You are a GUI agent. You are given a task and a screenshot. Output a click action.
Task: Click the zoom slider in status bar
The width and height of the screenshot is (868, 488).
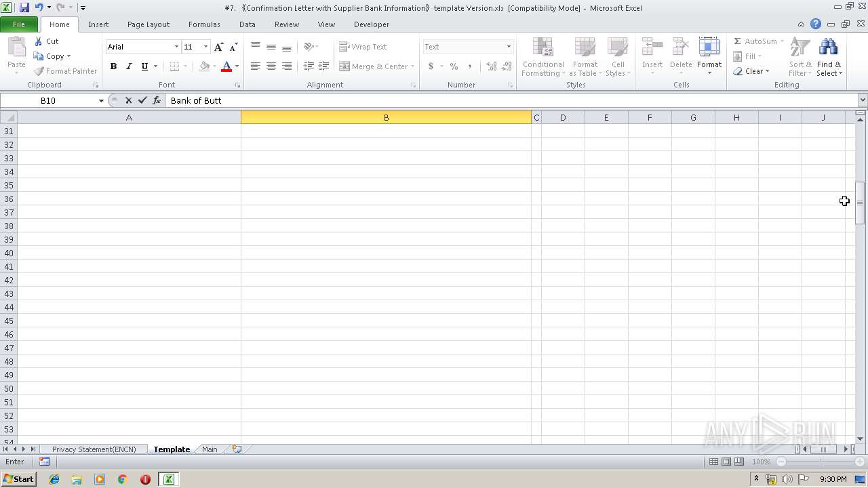pyautogui.click(x=821, y=462)
